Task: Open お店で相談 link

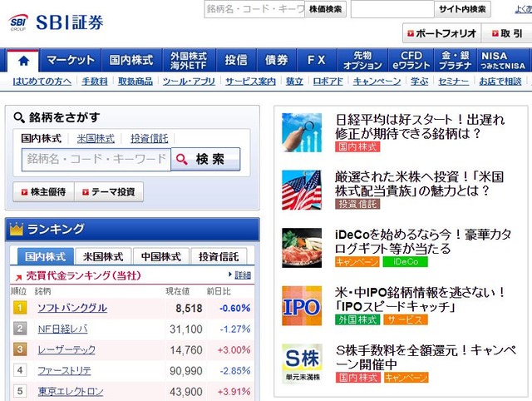Action: (500, 82)
